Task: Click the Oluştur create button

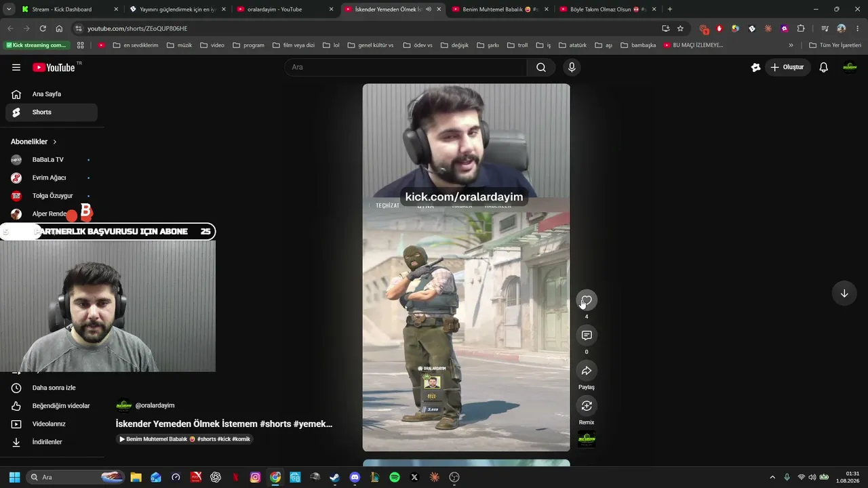Action: click(787, 67)
